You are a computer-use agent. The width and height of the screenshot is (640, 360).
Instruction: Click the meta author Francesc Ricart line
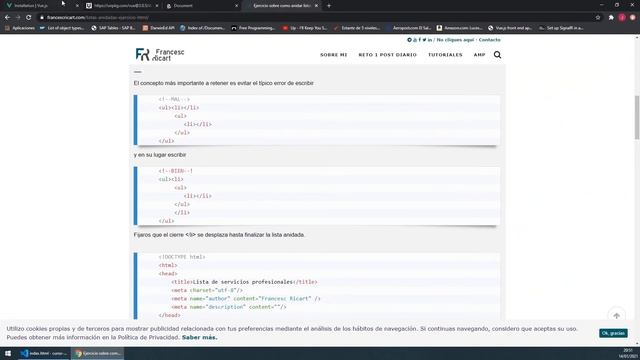click(x=246, y=298)
